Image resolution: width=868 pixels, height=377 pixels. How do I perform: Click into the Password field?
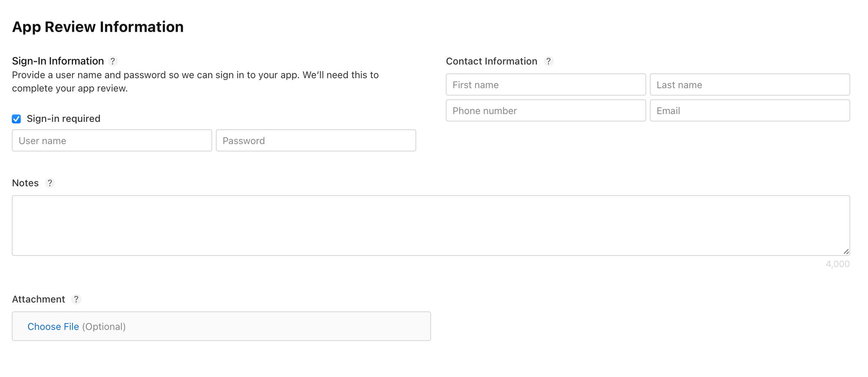(316, 141)
